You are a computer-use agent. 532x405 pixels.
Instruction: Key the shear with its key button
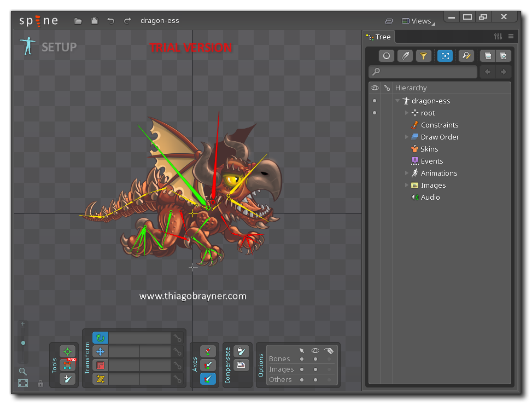(x=178, y=379)
